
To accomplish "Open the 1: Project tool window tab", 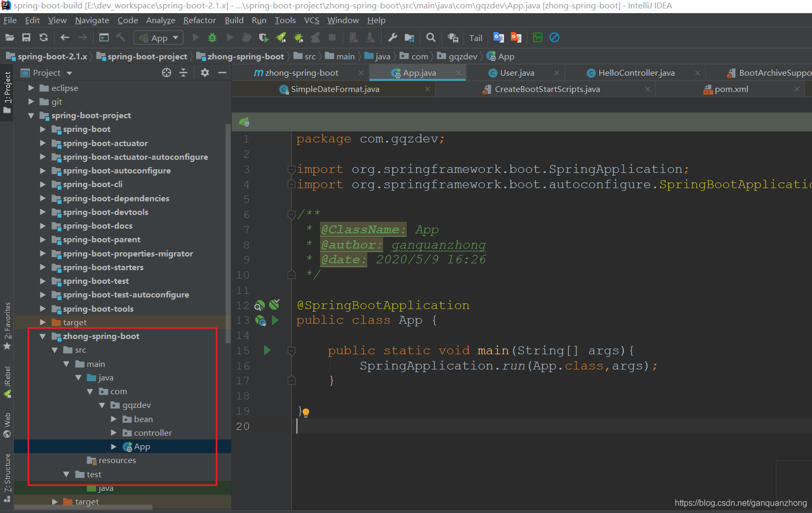I will pos(7,93).
